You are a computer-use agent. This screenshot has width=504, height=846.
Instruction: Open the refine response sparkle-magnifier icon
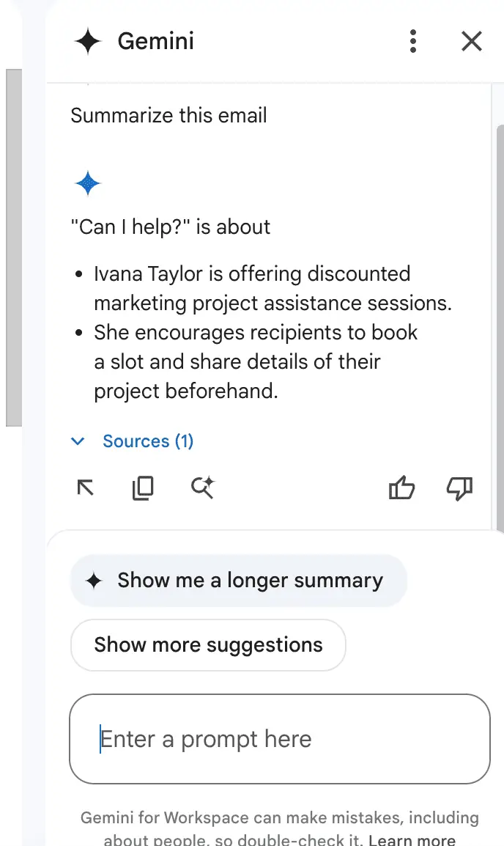203,488
